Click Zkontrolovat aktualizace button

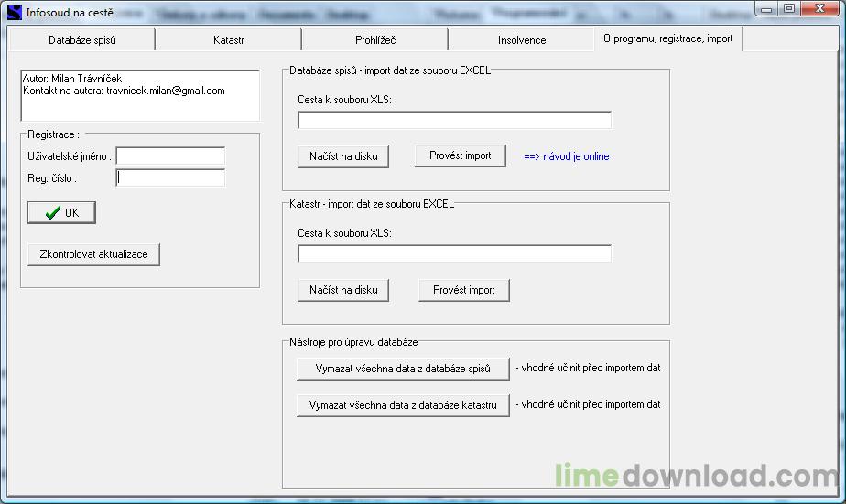coord(93,254)
